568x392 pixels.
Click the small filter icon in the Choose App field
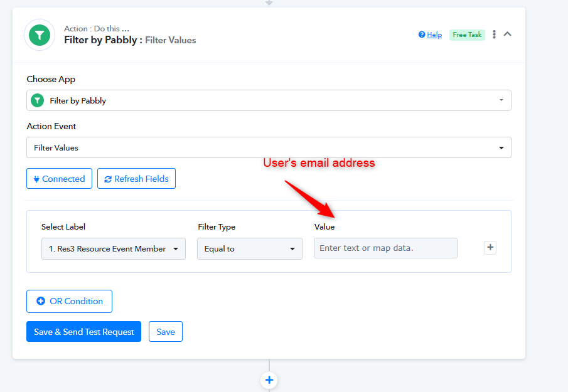37,100
